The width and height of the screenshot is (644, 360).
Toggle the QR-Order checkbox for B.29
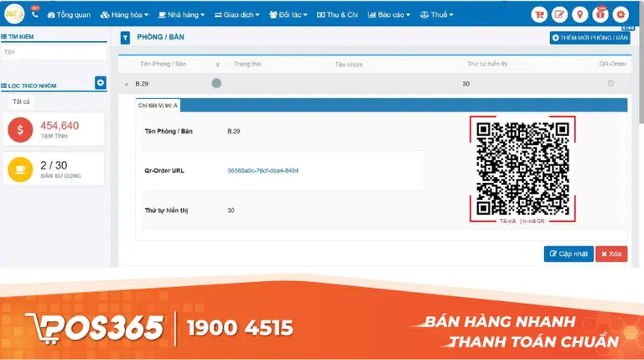(610, 83)
